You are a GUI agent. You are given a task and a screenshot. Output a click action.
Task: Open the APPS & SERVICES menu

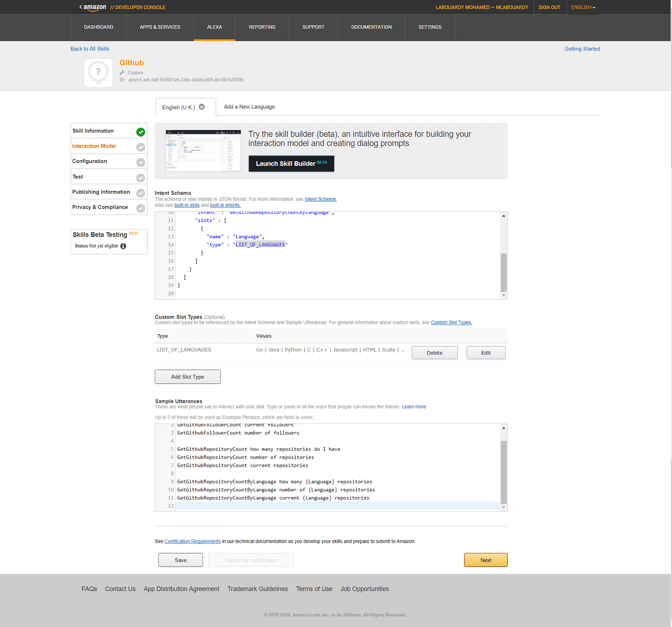click(160, 27)
